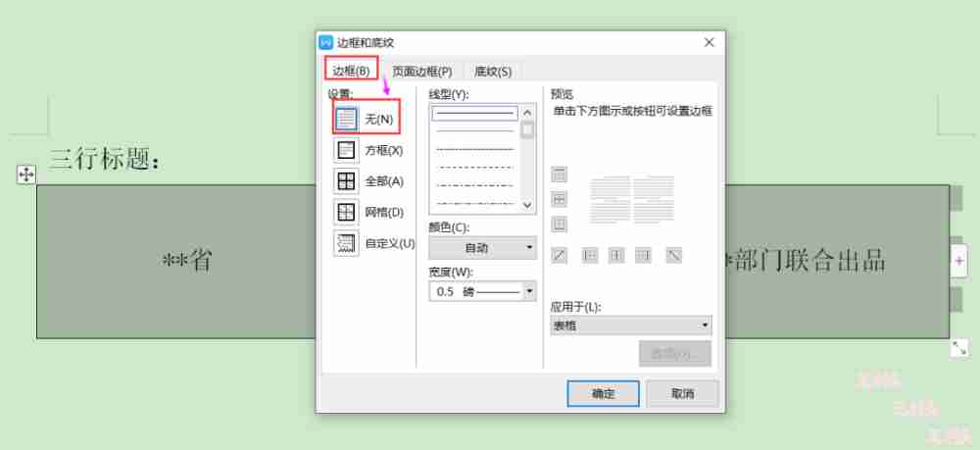Open the 颜色(C) color dropdown
The image size is (980, 450).
pyautogui.click(x=482, y=248)
